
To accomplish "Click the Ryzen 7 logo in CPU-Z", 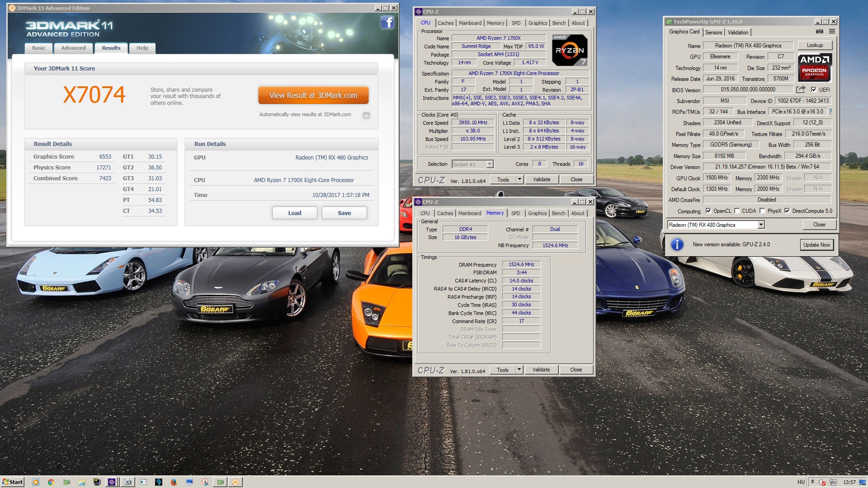I will tap(570, 50).
